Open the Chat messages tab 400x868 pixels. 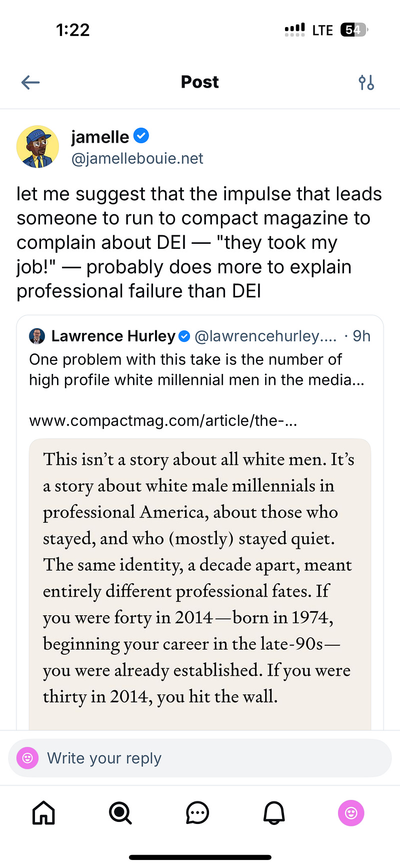pyautogui.click(x=197, y=813)
